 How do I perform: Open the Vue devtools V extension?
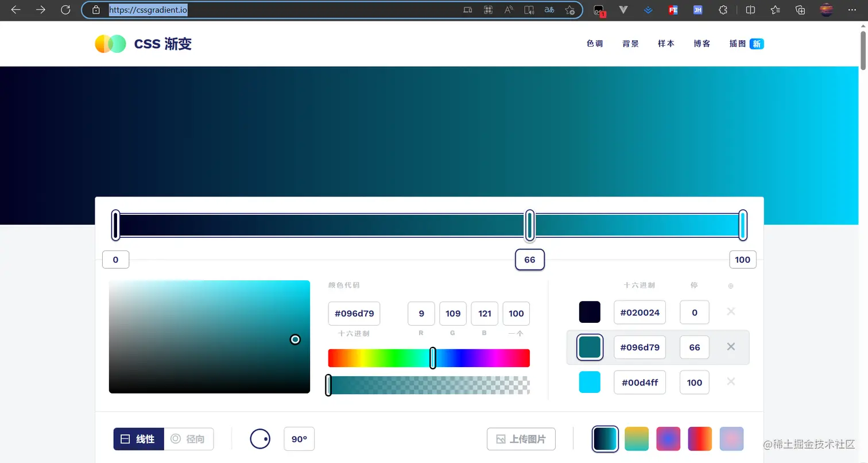pos(623,10)
